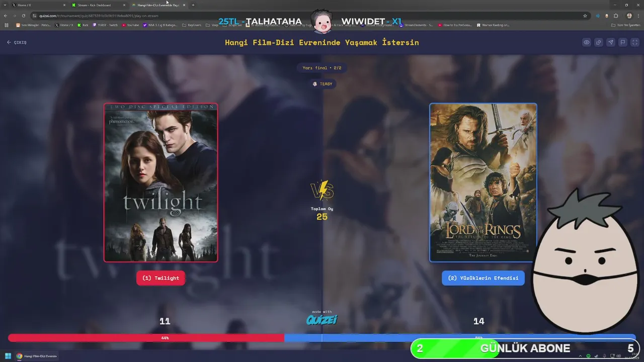Screen dimensions: 644x362
Task: Vote for (1) Twilight button
Action: pyautogui.click(x=160, y=278)
